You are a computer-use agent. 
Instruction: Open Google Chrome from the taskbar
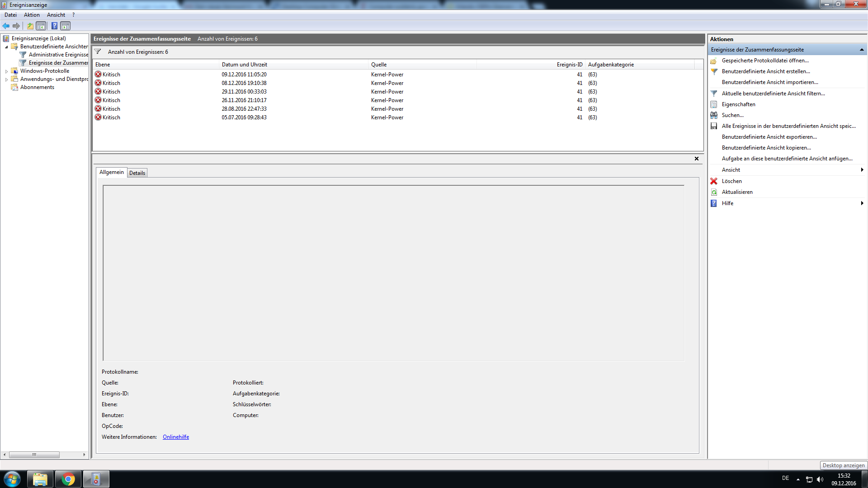(x=68, y=479)
